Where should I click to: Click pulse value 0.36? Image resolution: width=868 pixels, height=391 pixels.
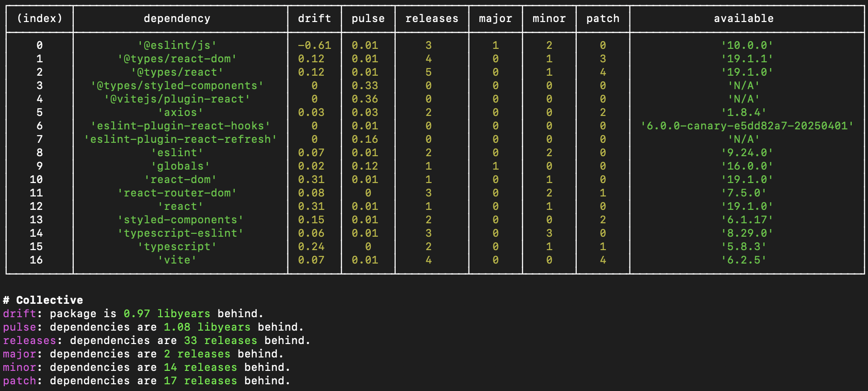click(x=365, y=99)
